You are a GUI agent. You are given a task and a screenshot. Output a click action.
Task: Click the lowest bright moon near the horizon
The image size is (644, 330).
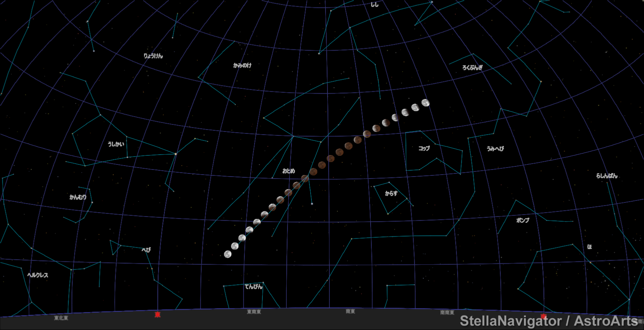tap(227, 254)
